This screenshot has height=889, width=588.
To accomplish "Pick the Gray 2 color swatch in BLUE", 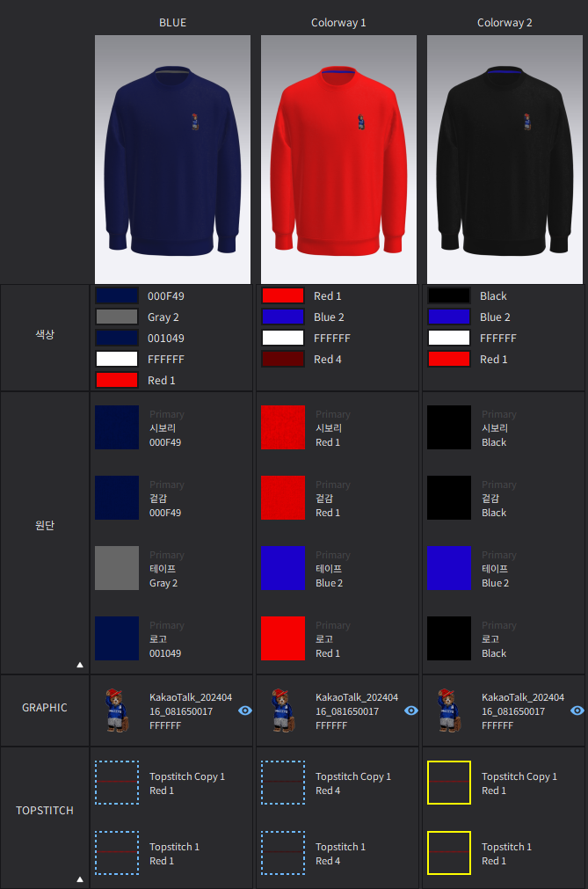I will [117, 317].
